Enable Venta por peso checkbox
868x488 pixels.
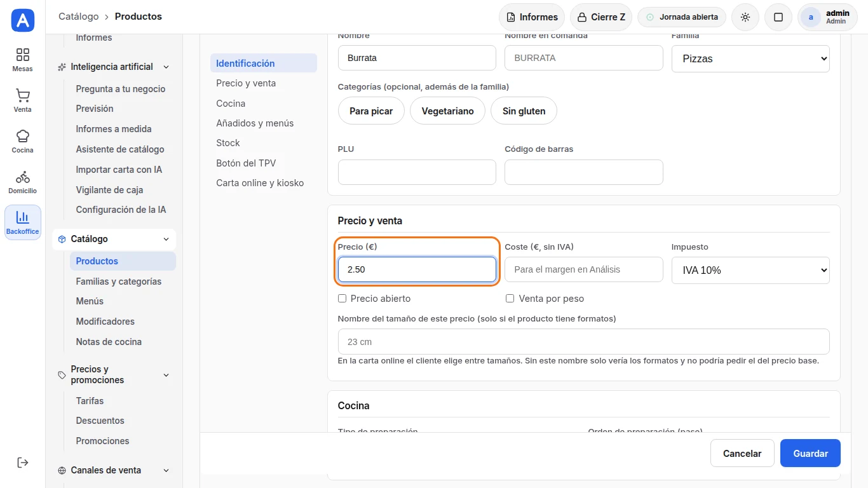(510, 299)
